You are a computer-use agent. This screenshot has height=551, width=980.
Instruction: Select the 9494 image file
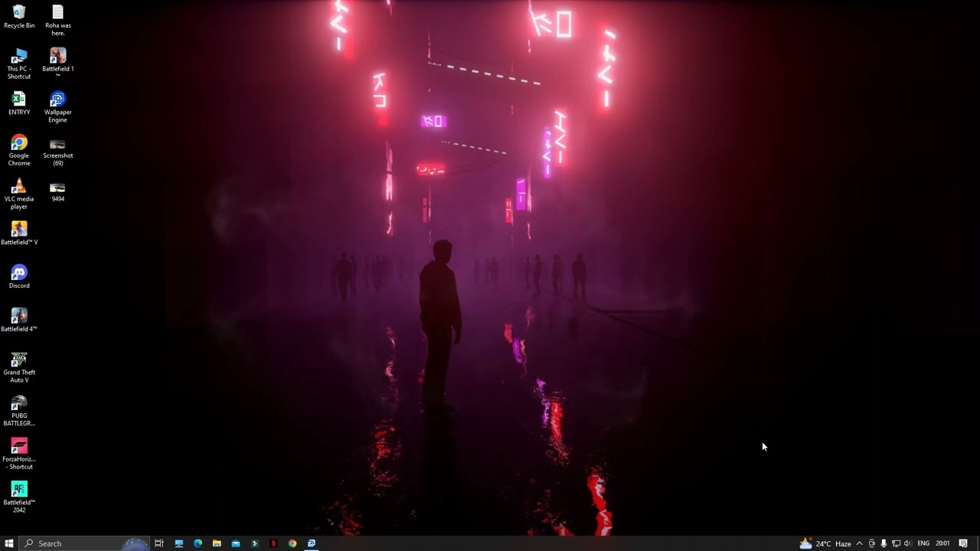click(x=57, y=191)
